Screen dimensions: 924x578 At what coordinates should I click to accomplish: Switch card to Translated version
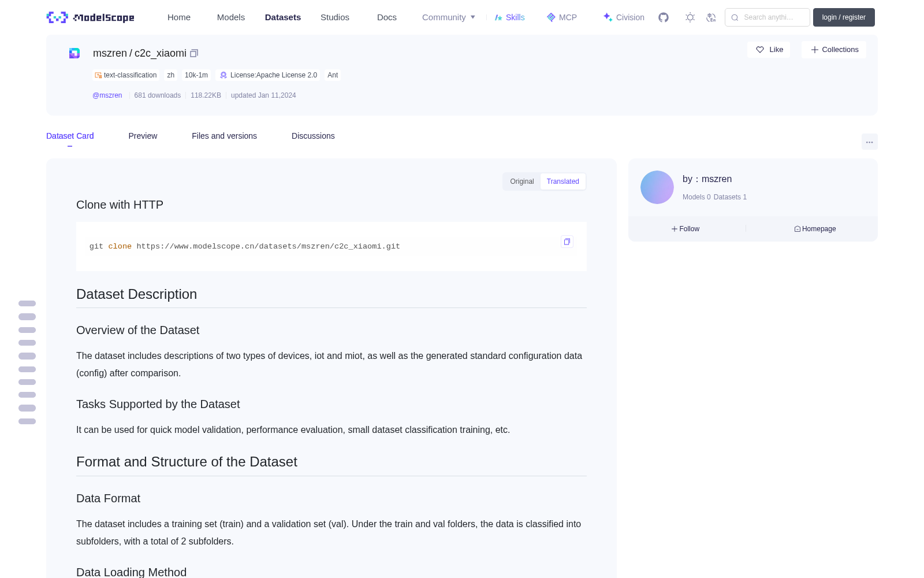tap(563, 181)
